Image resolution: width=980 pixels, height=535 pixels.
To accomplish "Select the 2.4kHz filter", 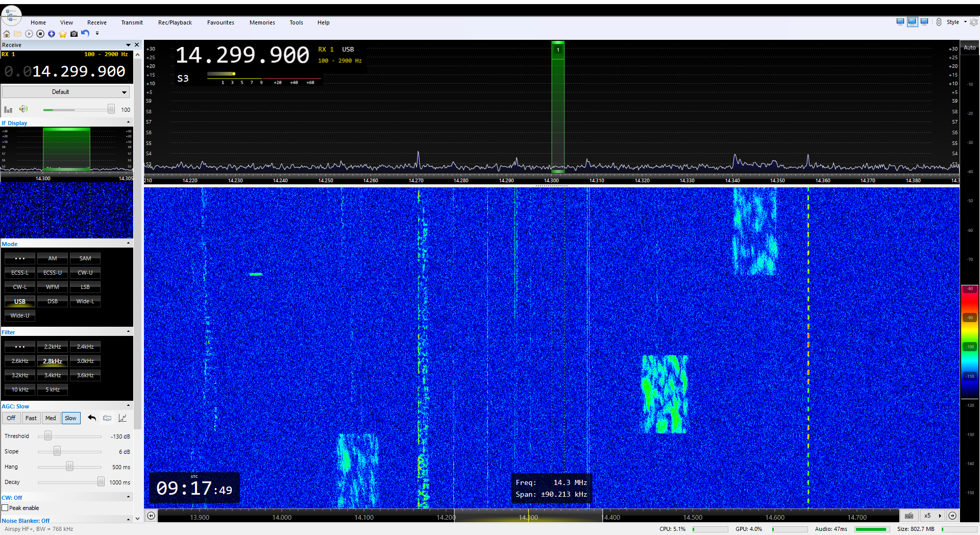I will 85,347.
